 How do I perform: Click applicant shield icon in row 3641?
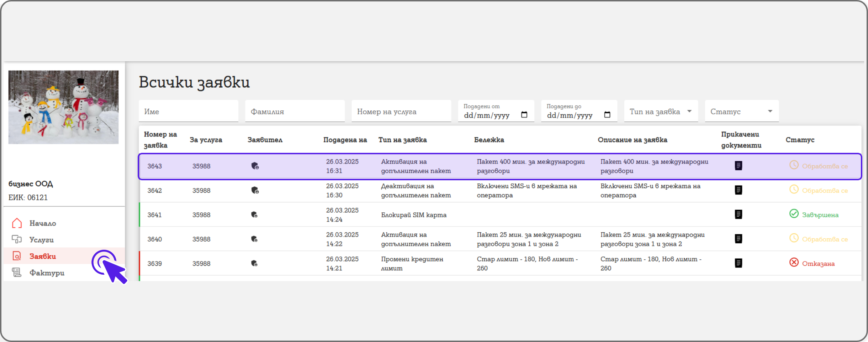click(x=254, y=214)
